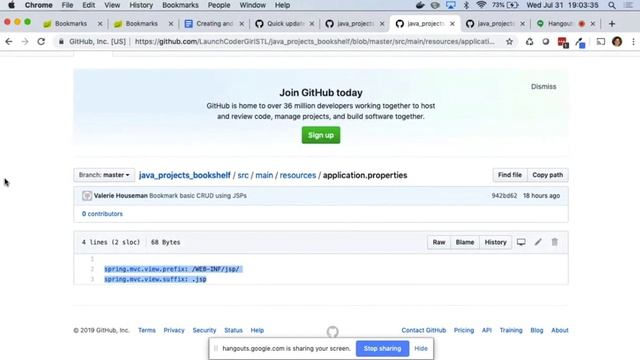Click the Bluetooth icon in menu bar
Image resolution: width=640 pixels, height=360 pixels.
tap(467, 5)
